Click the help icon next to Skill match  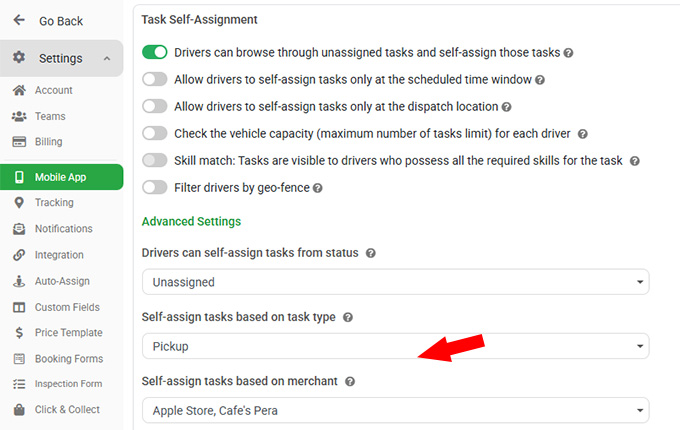coord(634,160)
